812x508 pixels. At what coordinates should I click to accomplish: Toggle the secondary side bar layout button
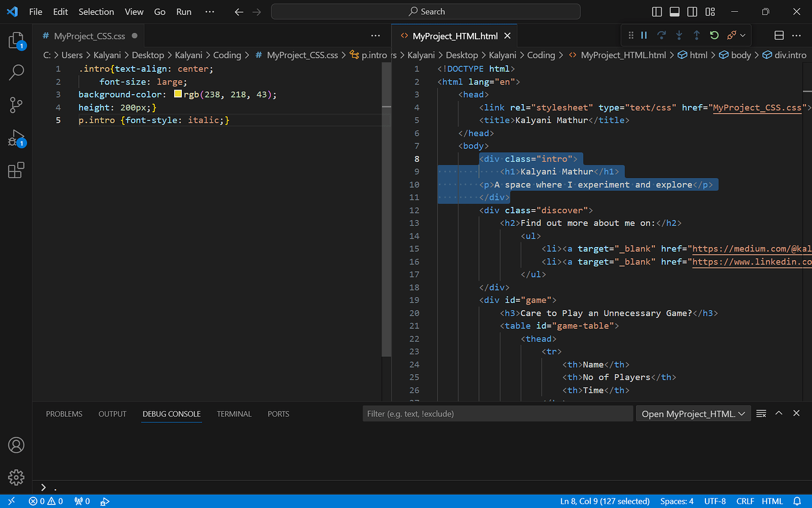pyautogui.click(x=693, y=12)
